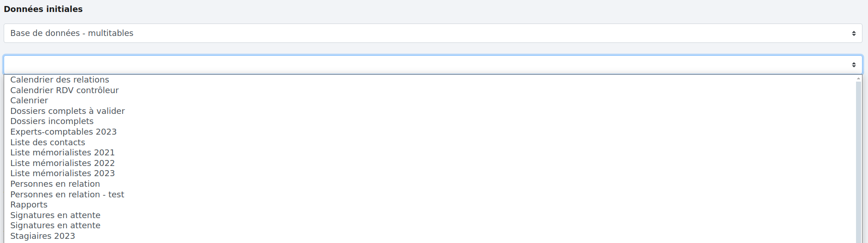The height and width of the screenshot is (243, 868).
Task: Select Liste mémorialistes 2021
Action: (62, 153)
